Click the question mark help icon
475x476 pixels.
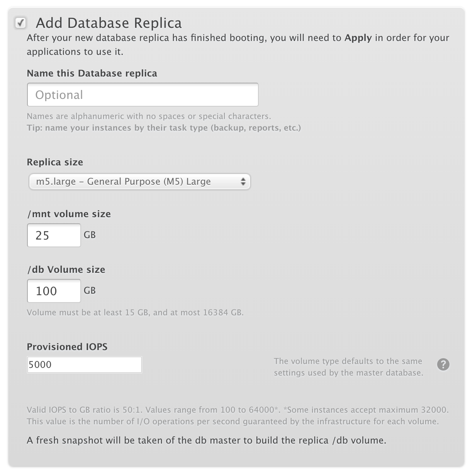click(443, 364)
